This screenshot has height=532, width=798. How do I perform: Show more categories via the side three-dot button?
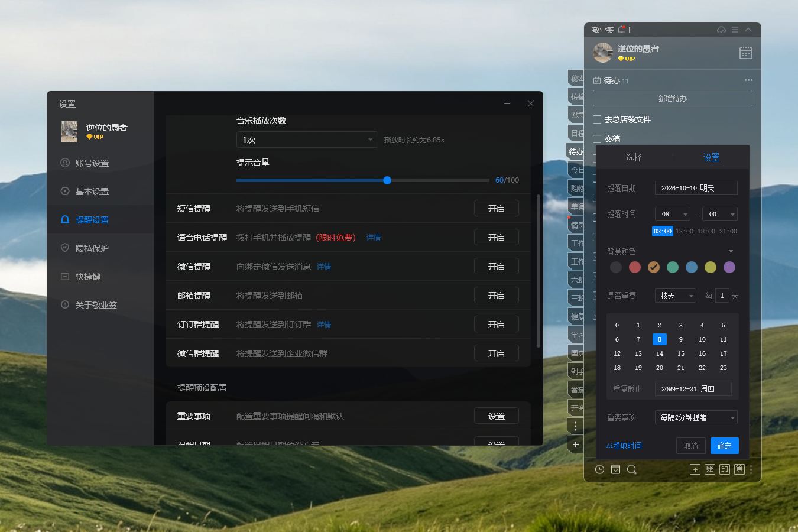[x=576, y=426]
